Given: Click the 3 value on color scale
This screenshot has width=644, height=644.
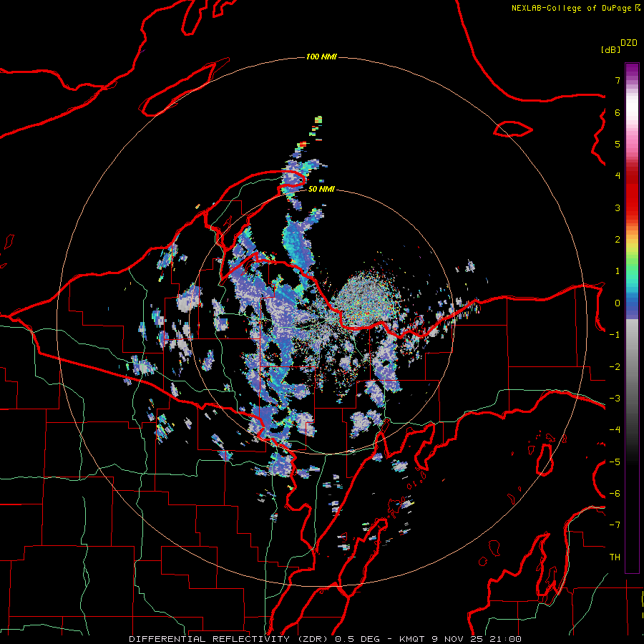Looking at the screenshot, I should click(618, 208).
